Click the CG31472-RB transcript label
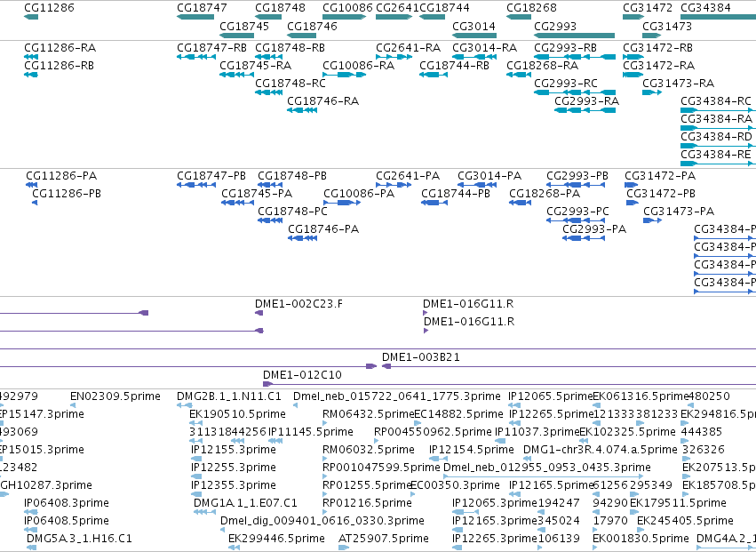Viewport: 756px width, 552px height. click(658, 48)
